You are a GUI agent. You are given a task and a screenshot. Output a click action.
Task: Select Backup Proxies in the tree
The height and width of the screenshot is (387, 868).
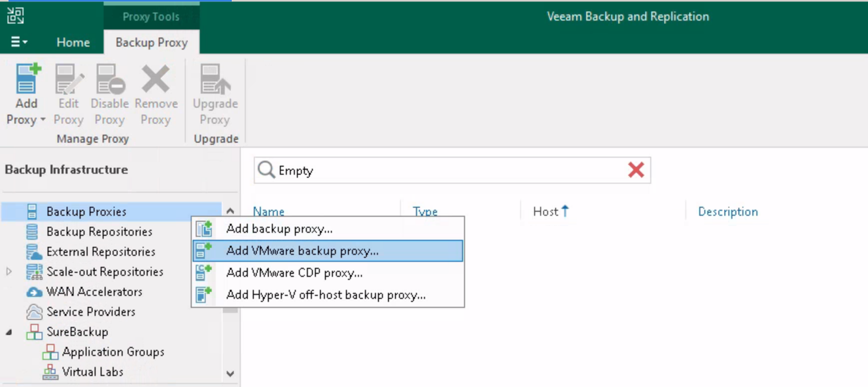tap(86, 212)
